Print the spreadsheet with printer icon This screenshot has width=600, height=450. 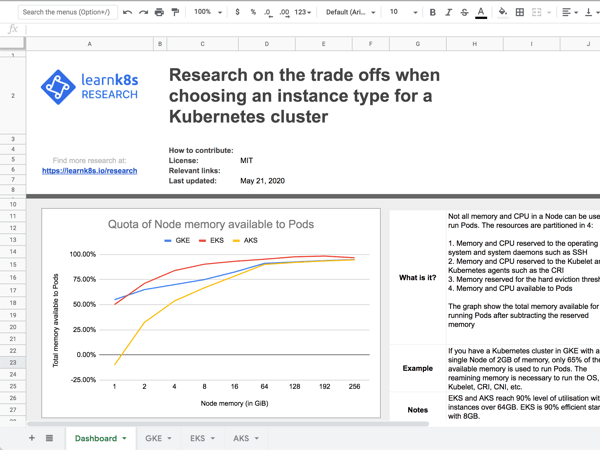tap(159, 12)
